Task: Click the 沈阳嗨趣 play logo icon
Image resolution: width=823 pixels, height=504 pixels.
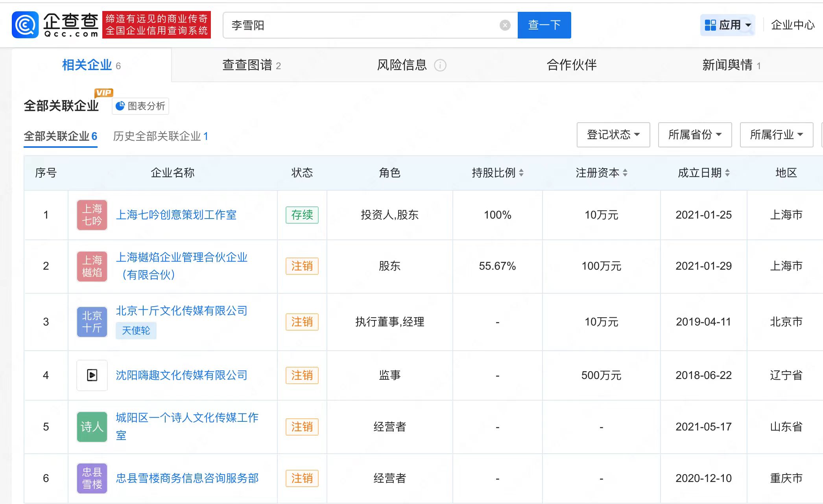Action: (x=92, y=375)
